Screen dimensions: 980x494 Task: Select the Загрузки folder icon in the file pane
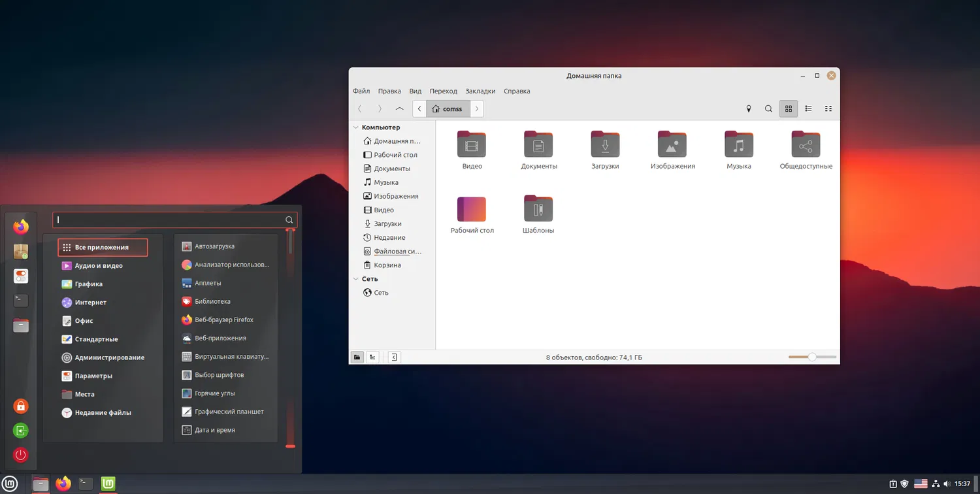605,144
